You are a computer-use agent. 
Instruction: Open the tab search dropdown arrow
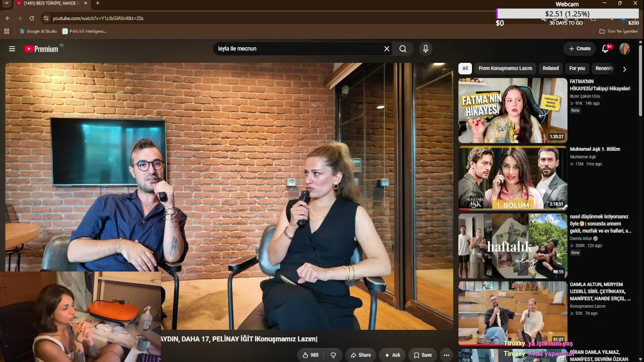pos(7,3)
